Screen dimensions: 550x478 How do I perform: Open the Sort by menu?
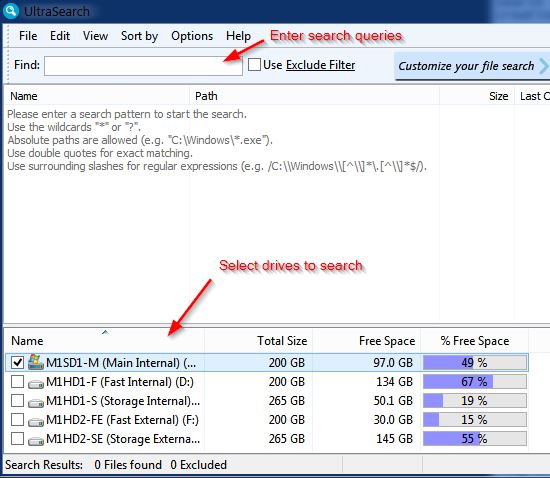pos(139,36)
